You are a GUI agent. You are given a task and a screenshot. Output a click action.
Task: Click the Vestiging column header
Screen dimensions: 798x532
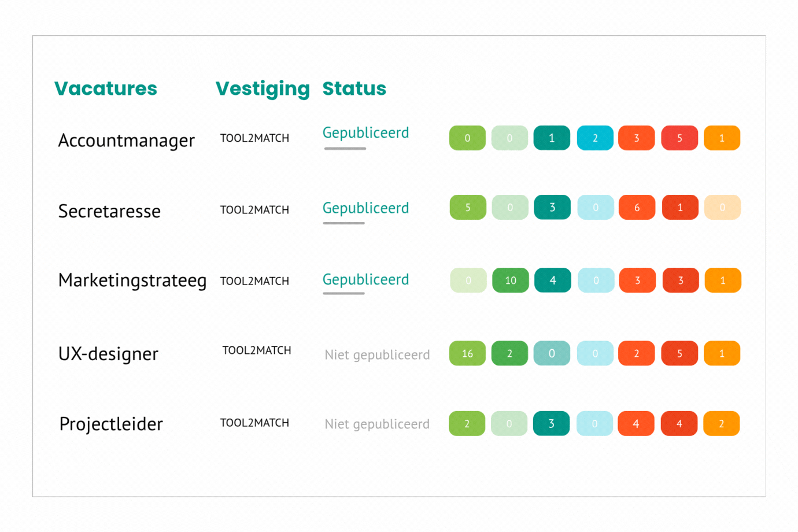click(x=263, y=88)
